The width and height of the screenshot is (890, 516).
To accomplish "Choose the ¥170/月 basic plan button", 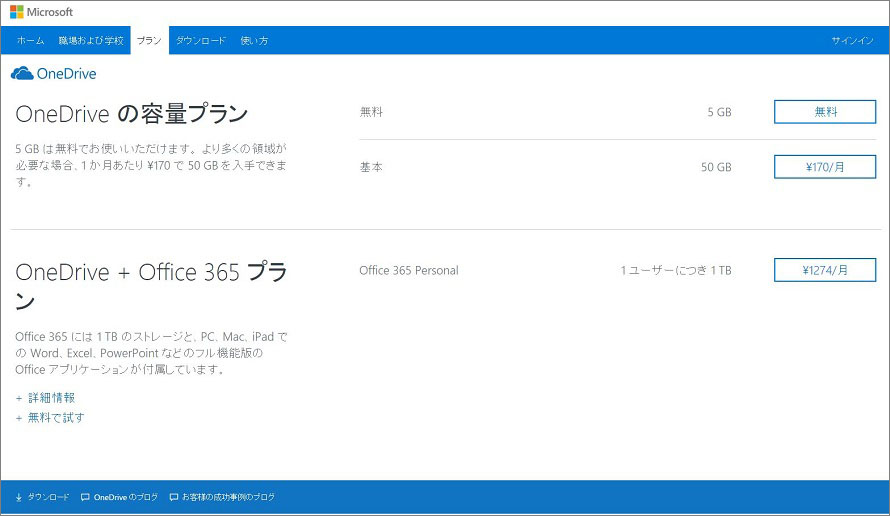I will 825,167.
